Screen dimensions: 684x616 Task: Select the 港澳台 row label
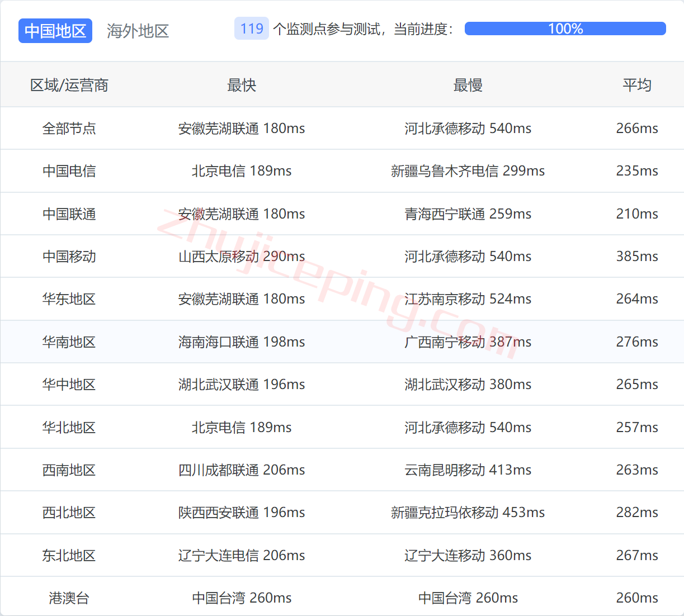click(69, 598)
